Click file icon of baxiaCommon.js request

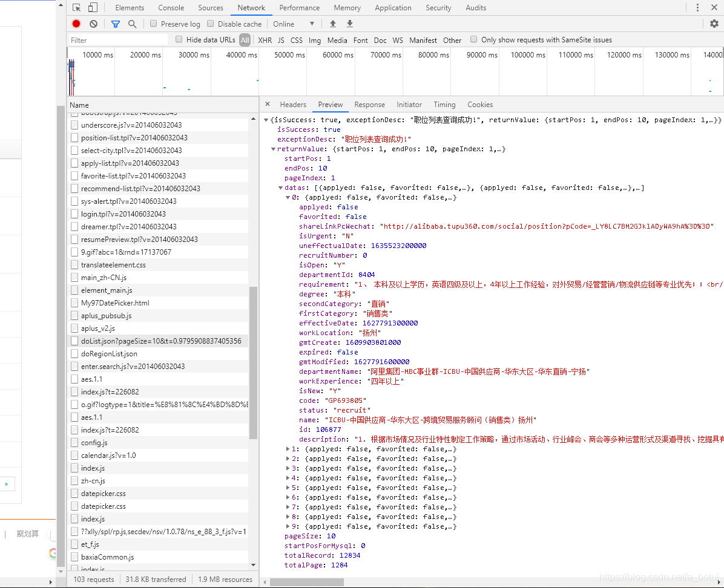[74, 557]
